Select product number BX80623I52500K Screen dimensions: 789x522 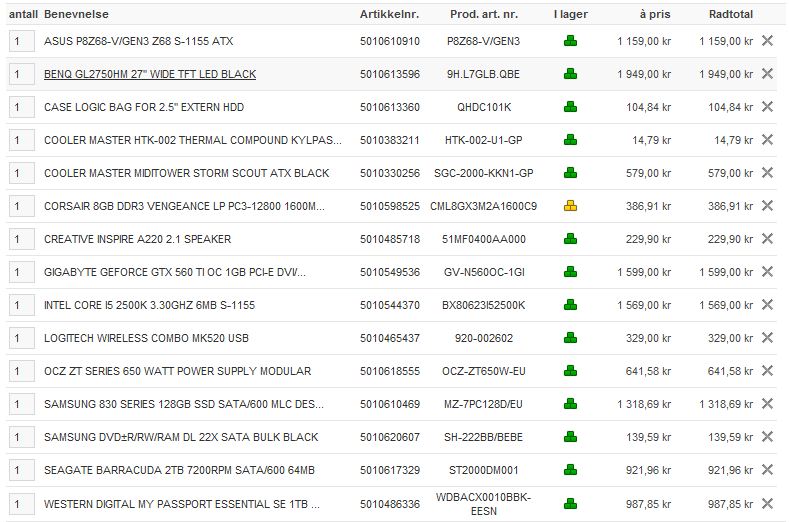484,305
